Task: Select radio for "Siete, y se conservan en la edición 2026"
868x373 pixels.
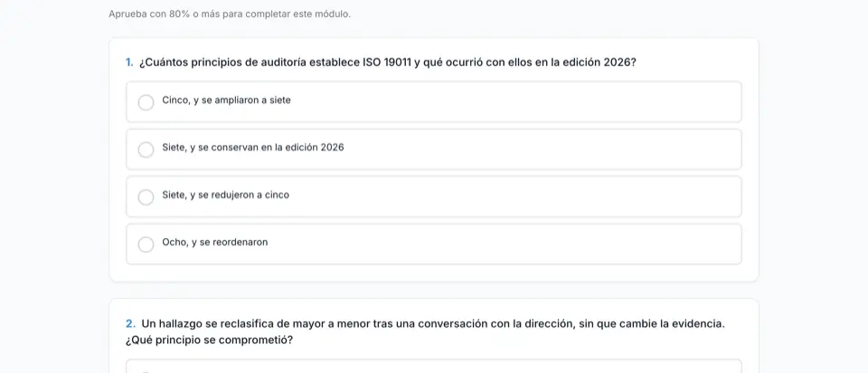Action: pos(146,149)
